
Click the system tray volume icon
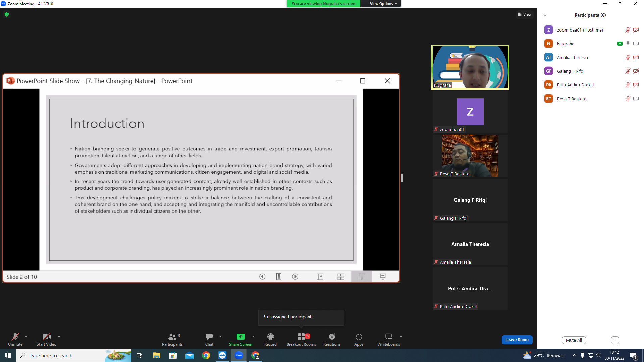[599, 355]
